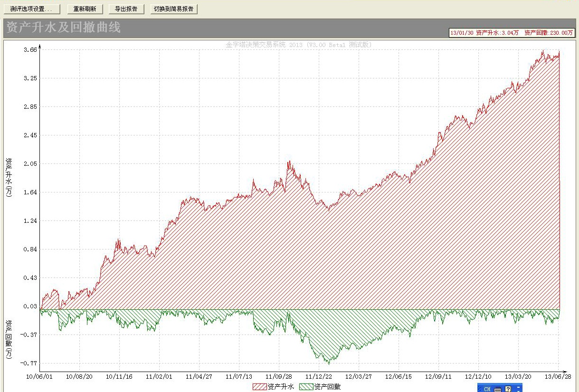The image size is (579, 392).
Task: Open 测评选项设置 options dialog
Action: tap(32, 9)
